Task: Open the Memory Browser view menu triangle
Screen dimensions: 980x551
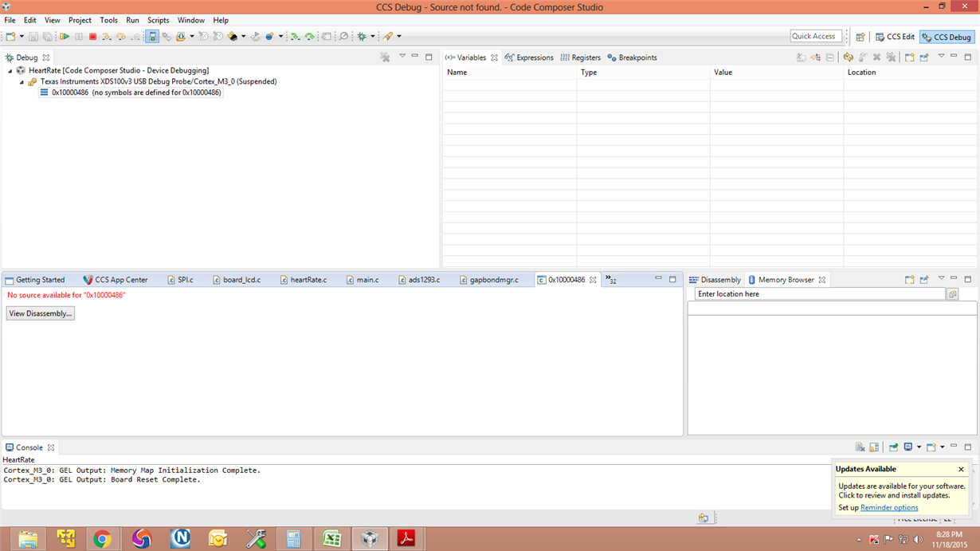Action: point(941,278)
